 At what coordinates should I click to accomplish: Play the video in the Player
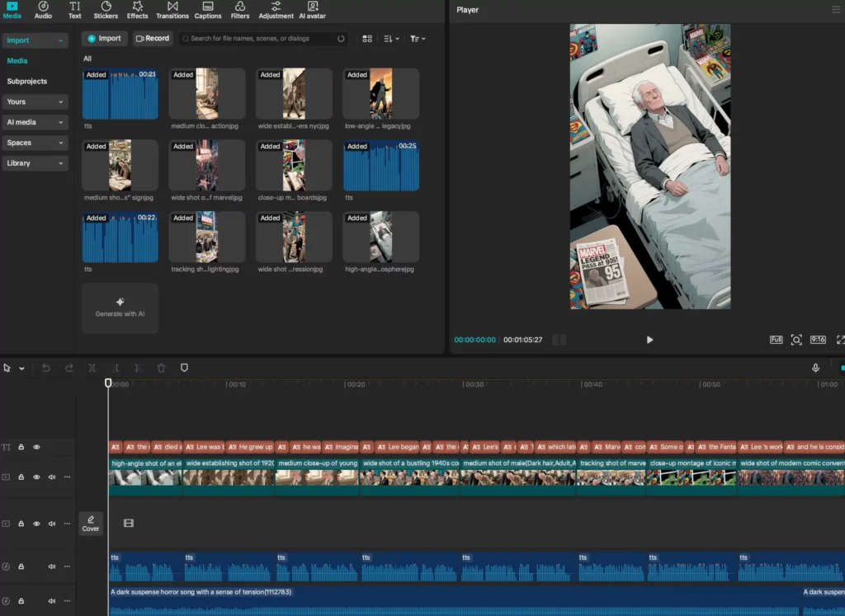tap(649, 340)
